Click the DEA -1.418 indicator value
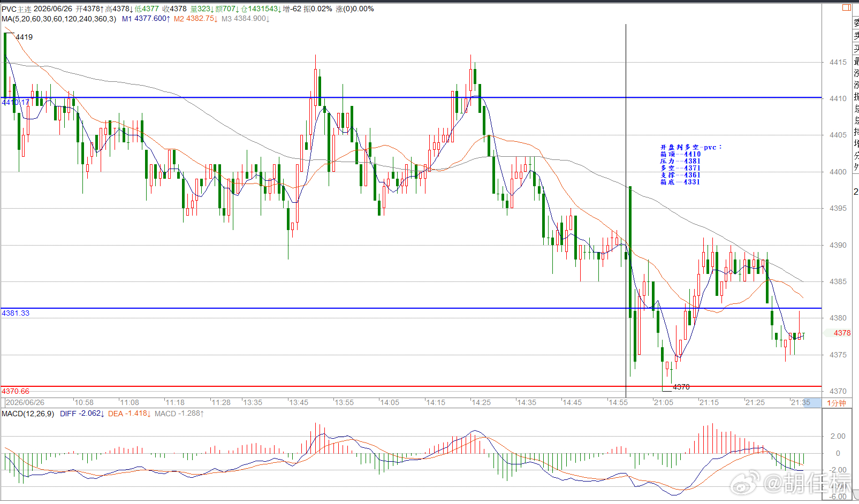859x504 pixels. [130, 414]
